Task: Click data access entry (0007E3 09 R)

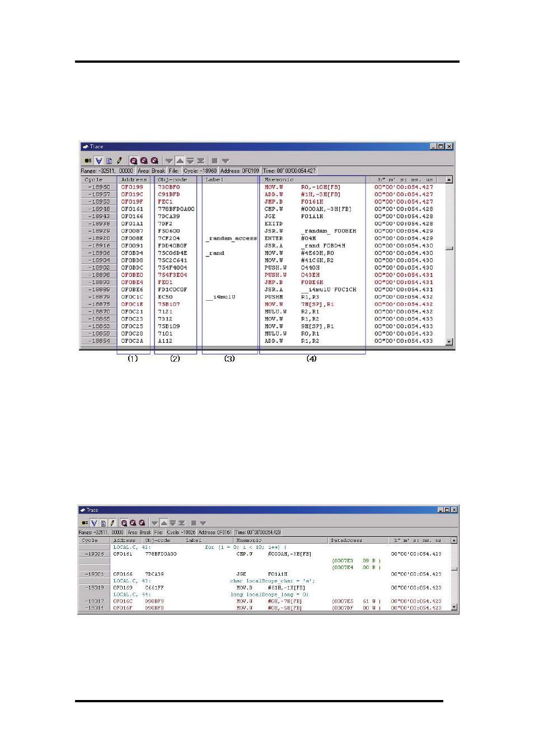Action: tap(356, 561)
